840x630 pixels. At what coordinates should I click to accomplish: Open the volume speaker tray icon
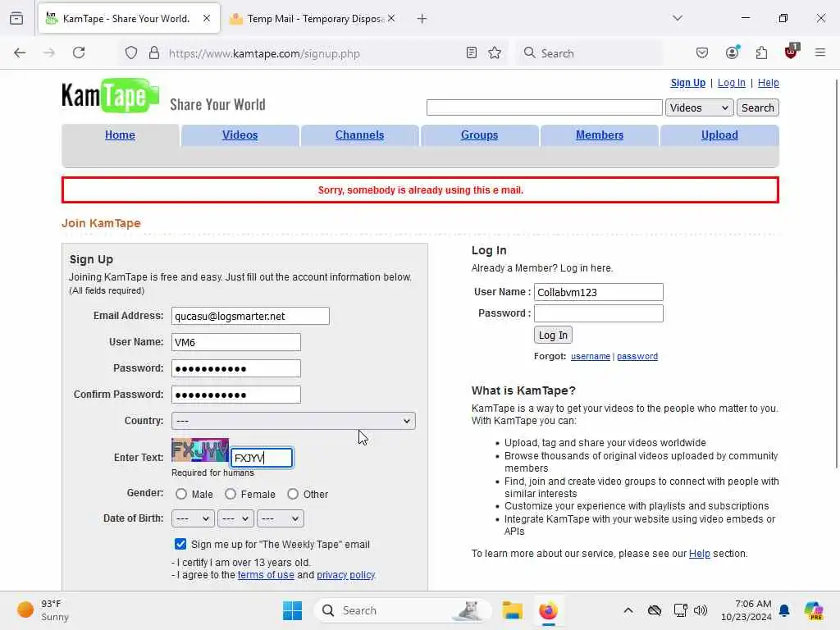click(x=701, y=610)
